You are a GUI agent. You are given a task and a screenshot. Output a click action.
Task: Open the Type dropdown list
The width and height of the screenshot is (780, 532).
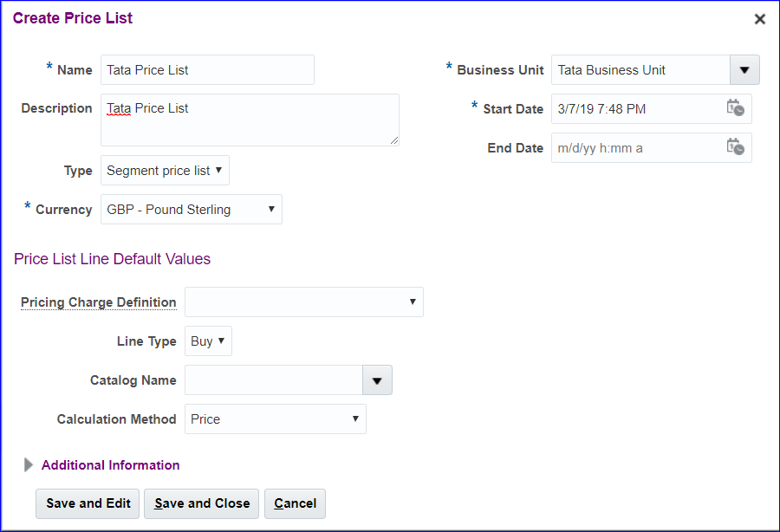(x=165, y=171)
